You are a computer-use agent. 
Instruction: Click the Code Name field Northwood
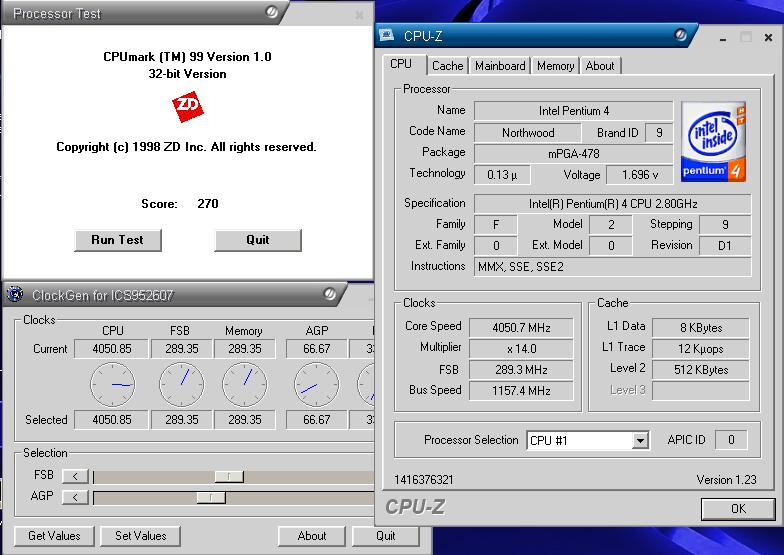click(x=528, y=132)
